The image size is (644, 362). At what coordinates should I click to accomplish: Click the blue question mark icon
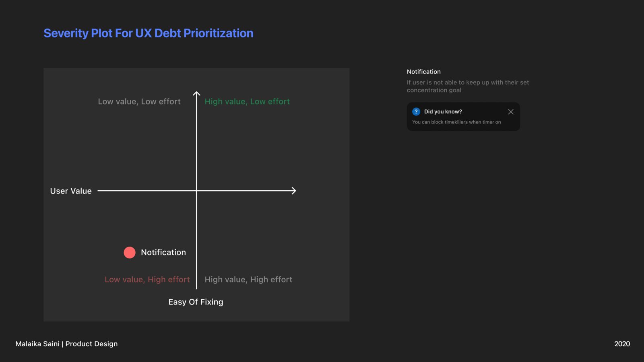point(416,112)
